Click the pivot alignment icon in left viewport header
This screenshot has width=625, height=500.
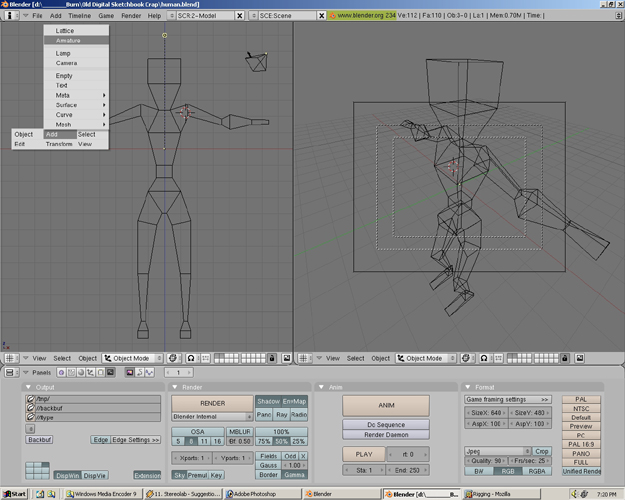[205, 358]
